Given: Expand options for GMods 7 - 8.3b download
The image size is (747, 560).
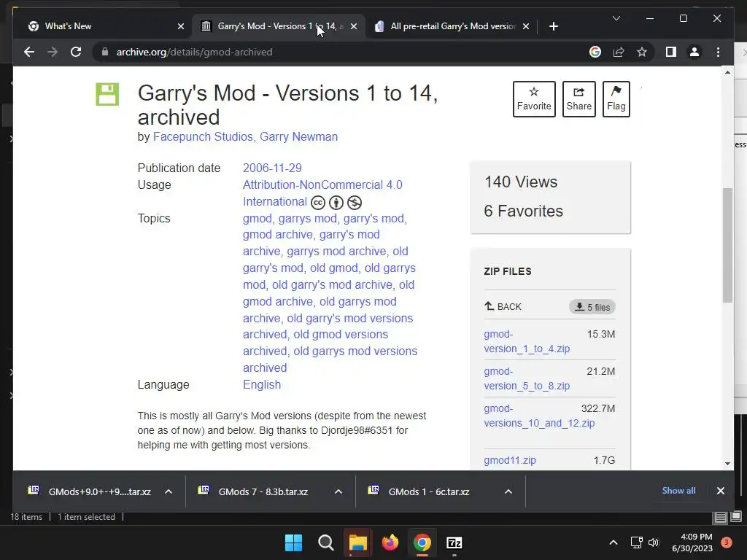Looking at the screenshot, I should click(x=338, y=491).
